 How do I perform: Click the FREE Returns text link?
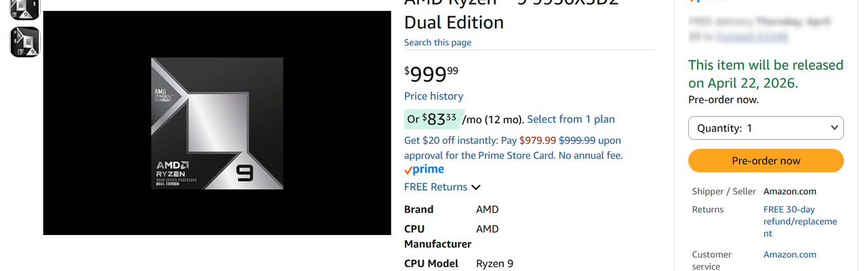click(435, 187)
